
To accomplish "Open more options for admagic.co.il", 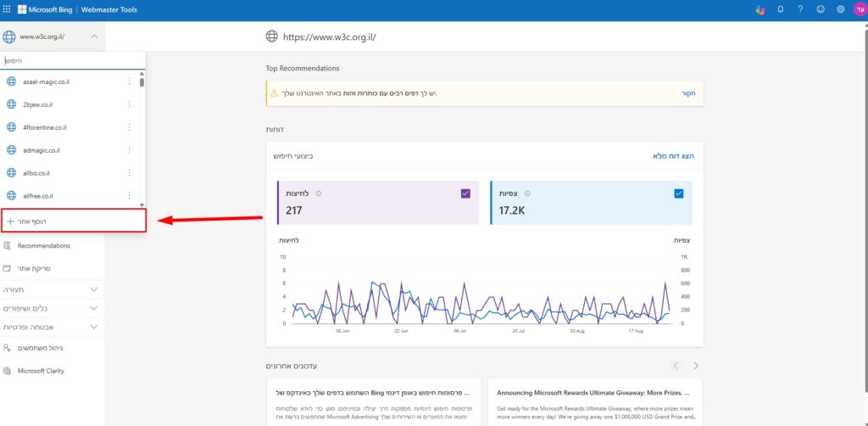I will (130, 149).
